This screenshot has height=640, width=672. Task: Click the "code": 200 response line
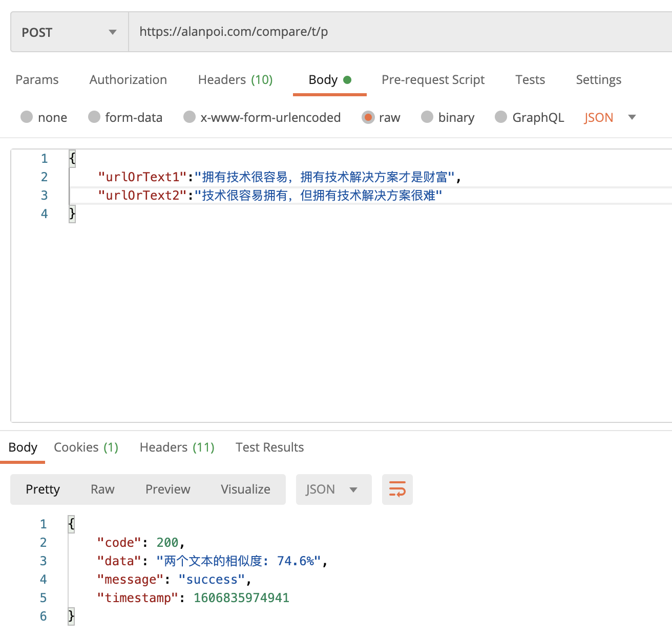pyautogui.click(x=141, y=543)
